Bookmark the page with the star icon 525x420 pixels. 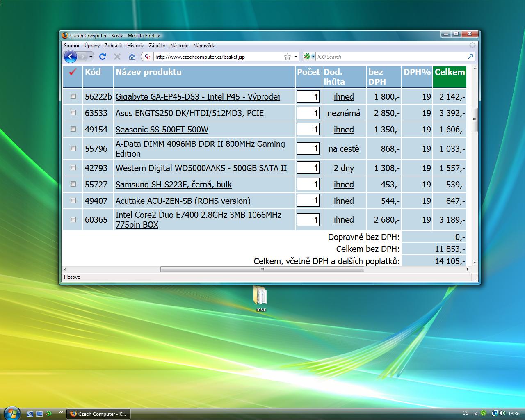click(288, 57)
